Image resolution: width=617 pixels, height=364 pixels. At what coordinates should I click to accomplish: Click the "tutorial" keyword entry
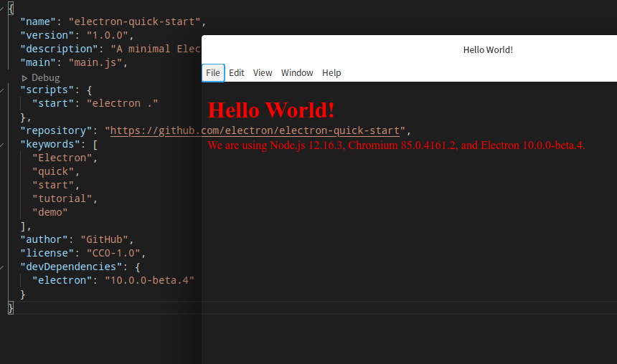(62, 199)
